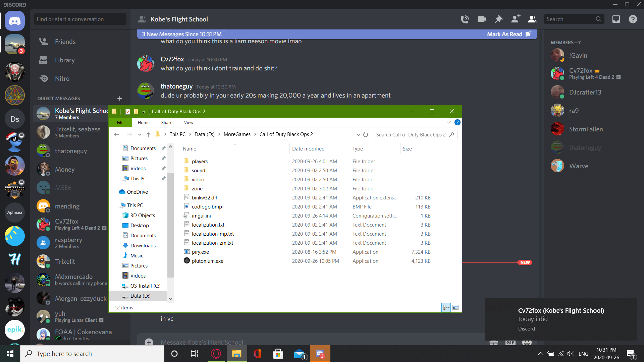The image size is (644, 362).
Task: Switch to details view button
Action: click(x=446, y=307)
